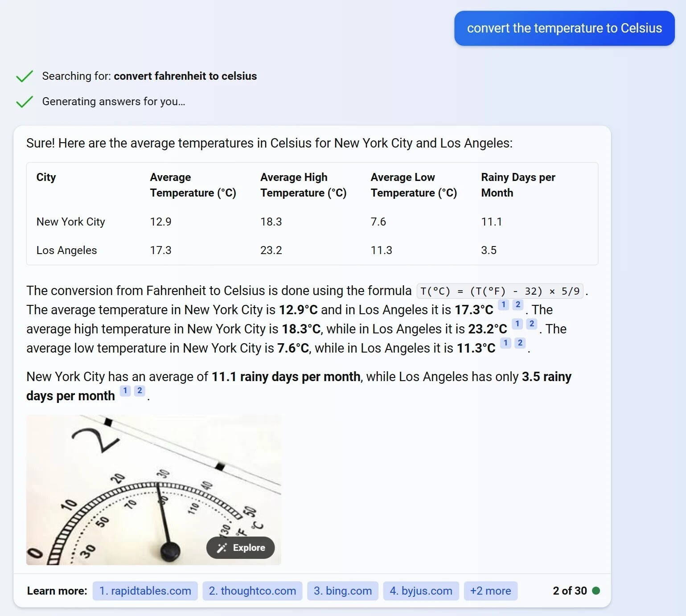Click the Explore magic wand icon
This screenshot has height=616, width=686.
(222, 548)
